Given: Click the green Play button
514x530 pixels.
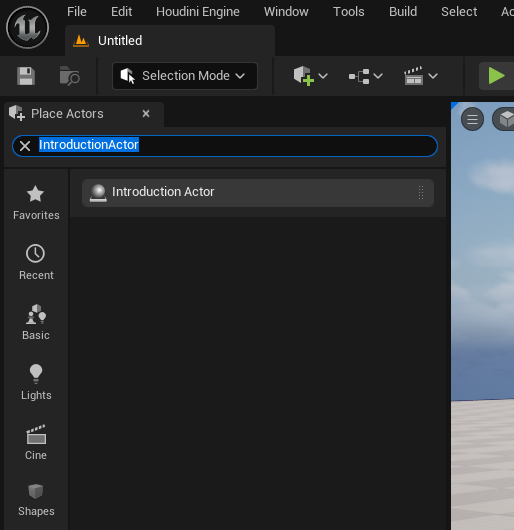Looking at the screenshot, I should pos(496,76).
